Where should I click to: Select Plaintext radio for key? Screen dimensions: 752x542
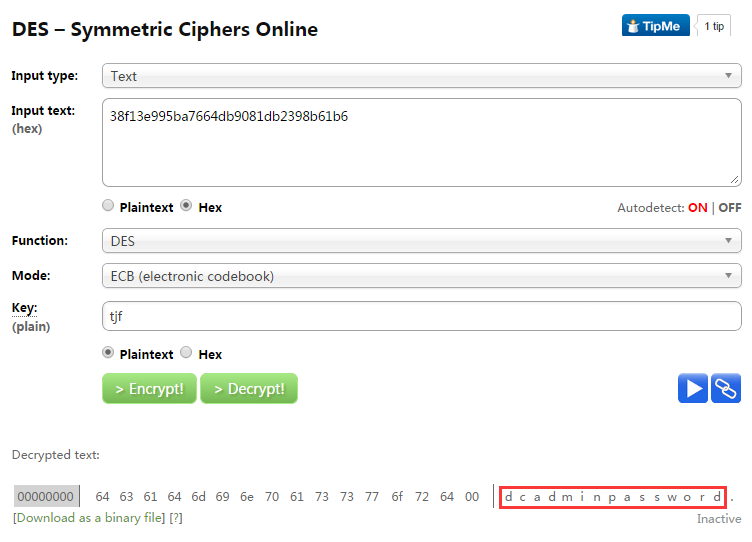[108, 353]
